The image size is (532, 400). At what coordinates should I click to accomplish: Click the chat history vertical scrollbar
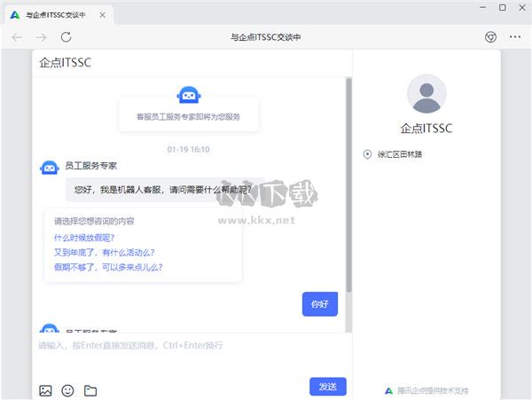pos(348,186)
